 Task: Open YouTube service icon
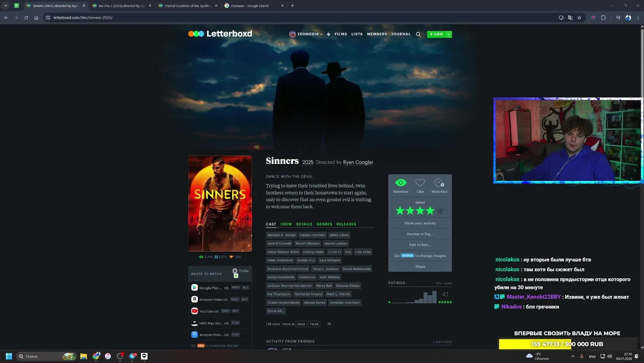pos(194,311)
